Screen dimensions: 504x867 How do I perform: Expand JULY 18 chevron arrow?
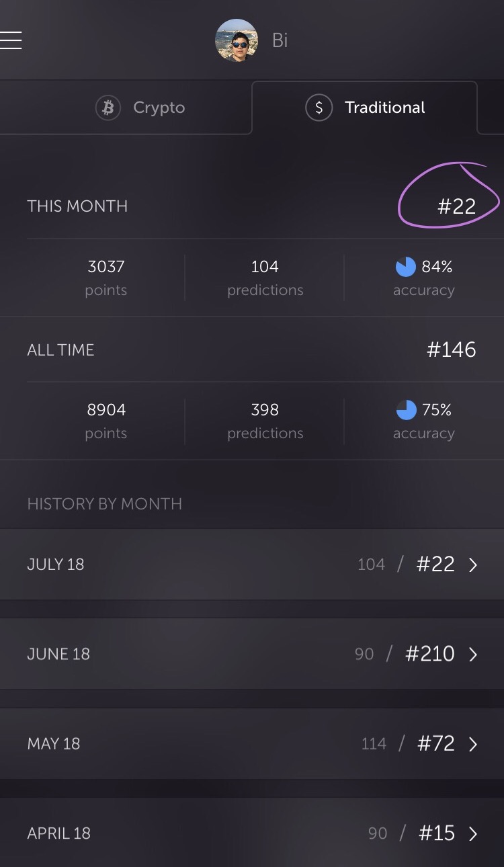[x=473, y=565]
